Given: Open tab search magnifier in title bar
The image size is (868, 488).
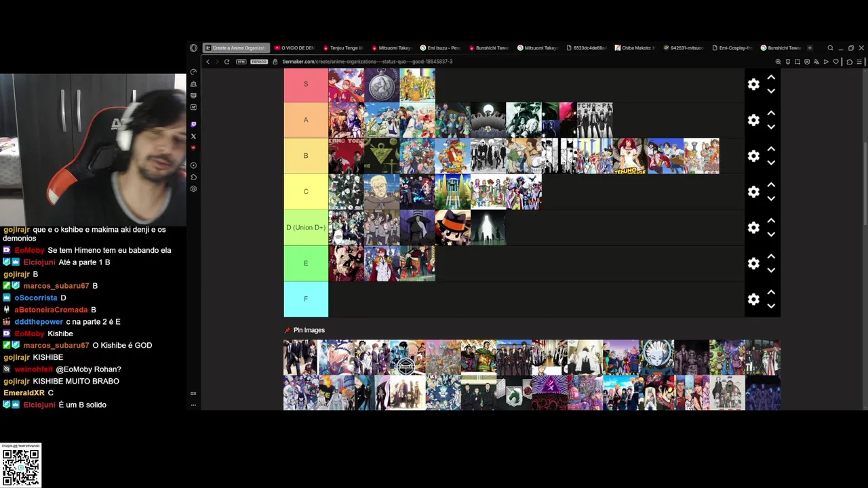Looking at the screenshot, I should click(x=830, y=48).
